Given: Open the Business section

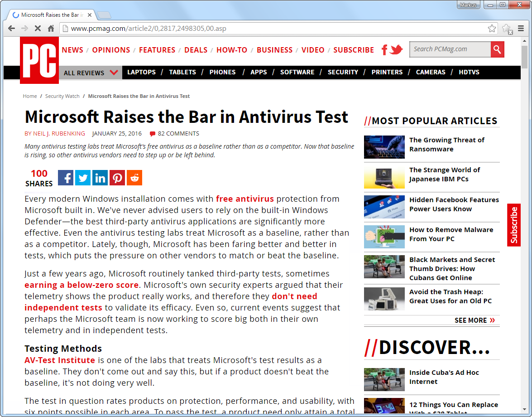Looking at the screenshot, I should coord(274,50).
